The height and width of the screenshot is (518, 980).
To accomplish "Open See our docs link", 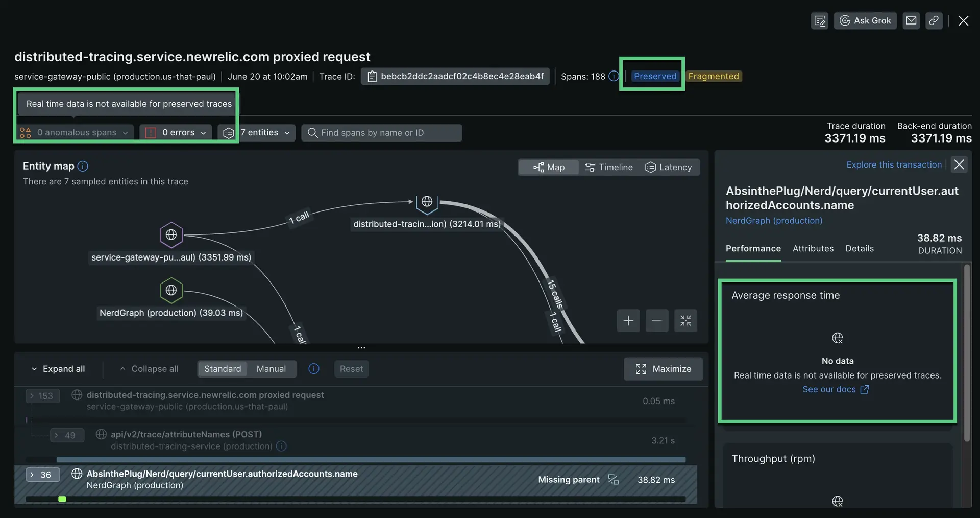I will pyautogui.click(x=830, y=389).
